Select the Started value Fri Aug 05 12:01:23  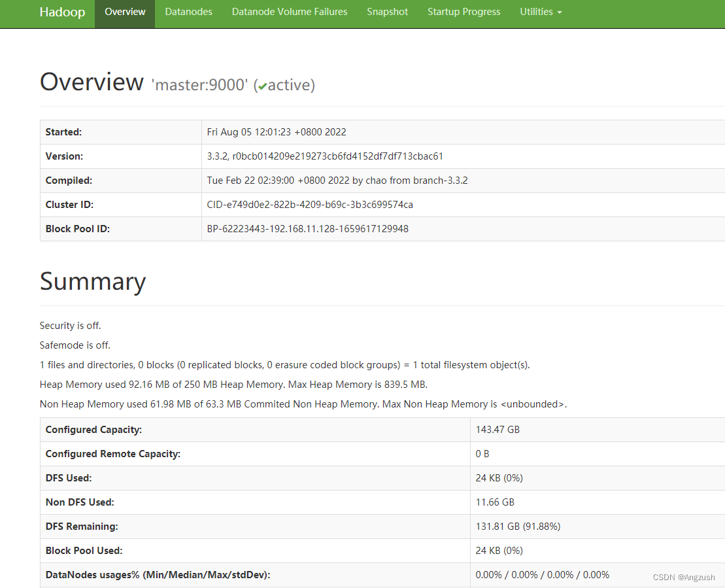(x=277, y=132)
